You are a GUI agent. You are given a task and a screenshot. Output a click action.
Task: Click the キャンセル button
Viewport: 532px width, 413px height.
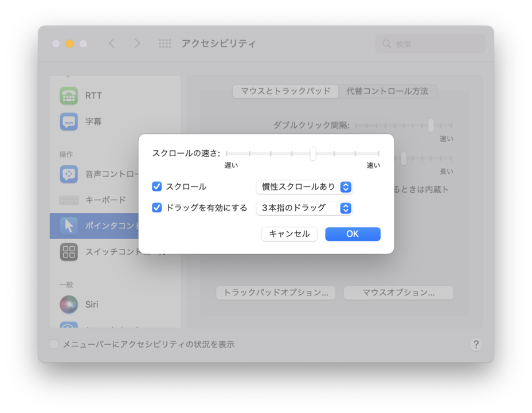coord(289,234)
